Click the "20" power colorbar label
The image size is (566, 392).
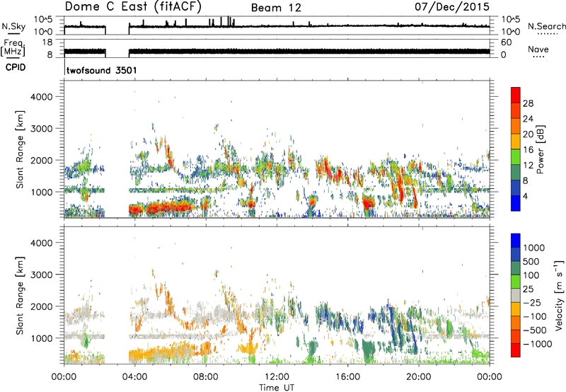click(x=528, y=134)
